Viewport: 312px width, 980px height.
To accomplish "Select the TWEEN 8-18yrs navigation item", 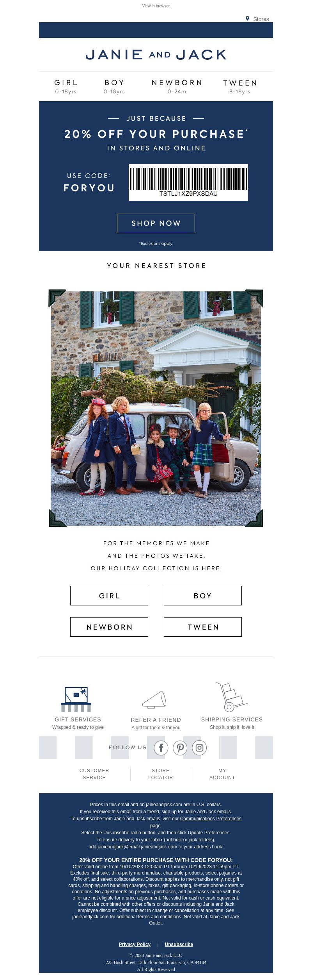I will coord(240,87).
